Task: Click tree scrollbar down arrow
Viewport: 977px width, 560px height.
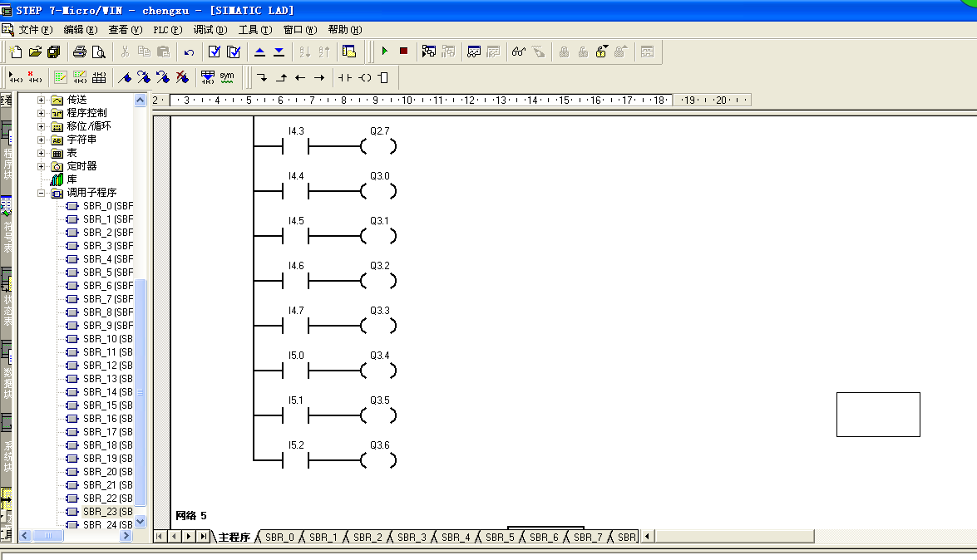Action: (141, 522)
